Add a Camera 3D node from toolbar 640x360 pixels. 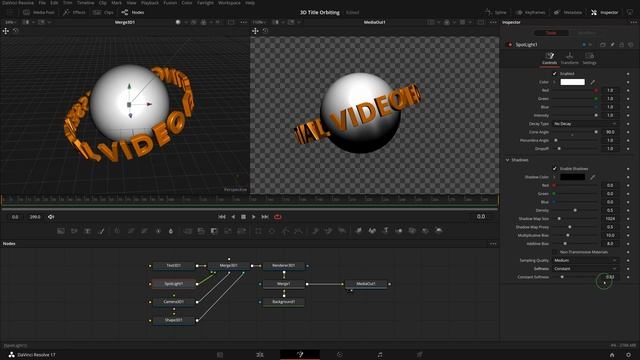click(412, 231)
